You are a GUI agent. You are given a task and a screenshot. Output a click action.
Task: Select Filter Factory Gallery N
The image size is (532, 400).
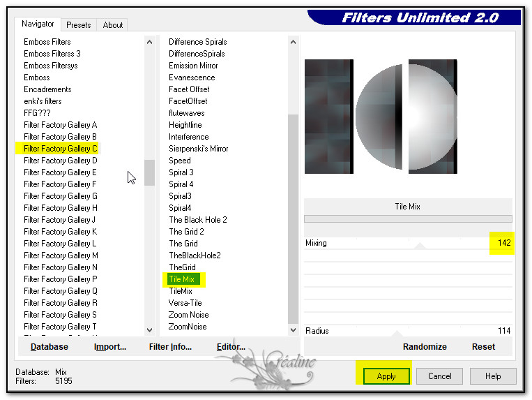tap(61, 267)
